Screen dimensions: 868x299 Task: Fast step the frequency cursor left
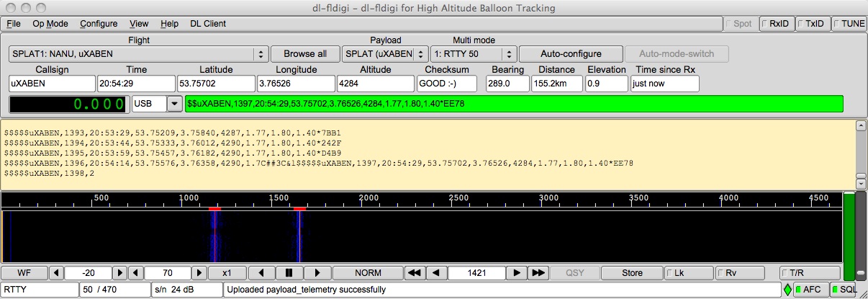[414, 273]
